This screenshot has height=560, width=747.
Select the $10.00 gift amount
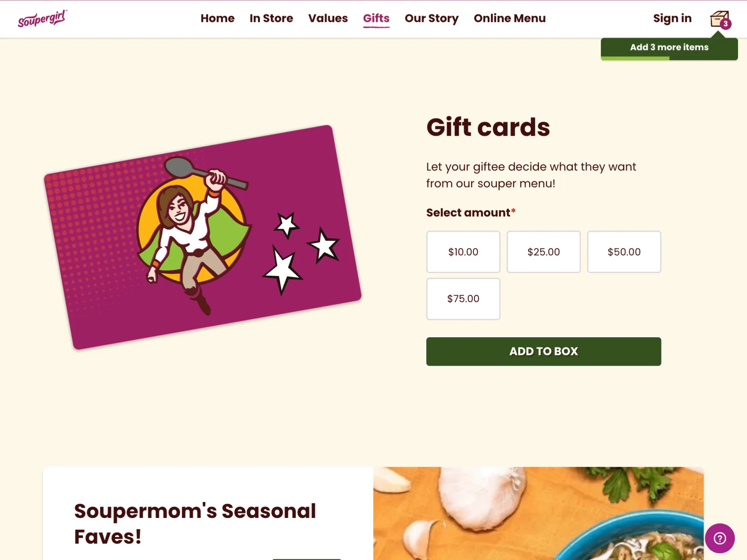point(463,252)
